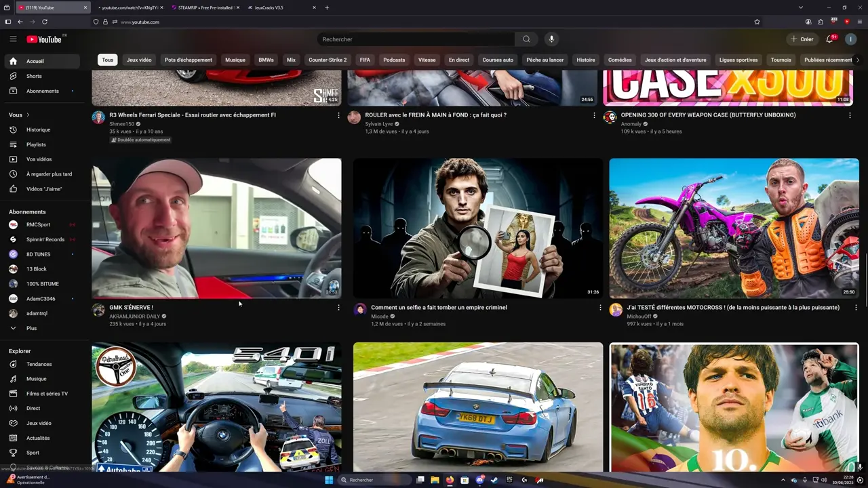The width and height of the screenshot is (868, 488).
Task: Select the Podcasts filter chip
Action: point(394,60)
